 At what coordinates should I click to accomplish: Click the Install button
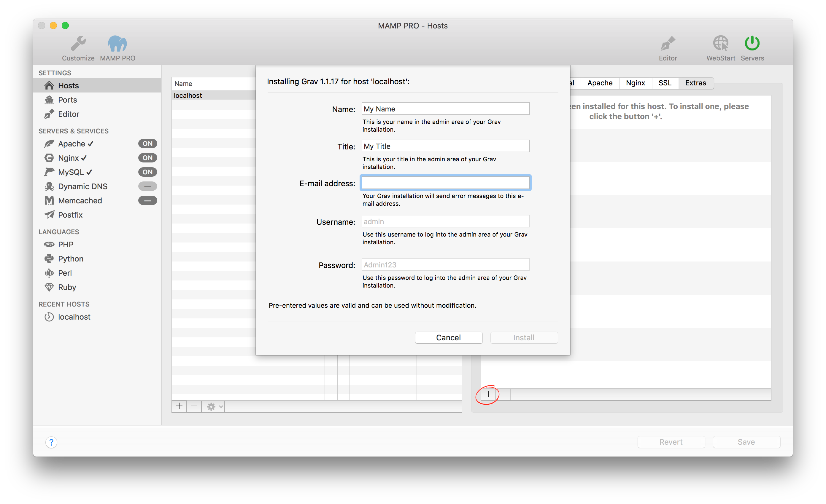(524, 338)
